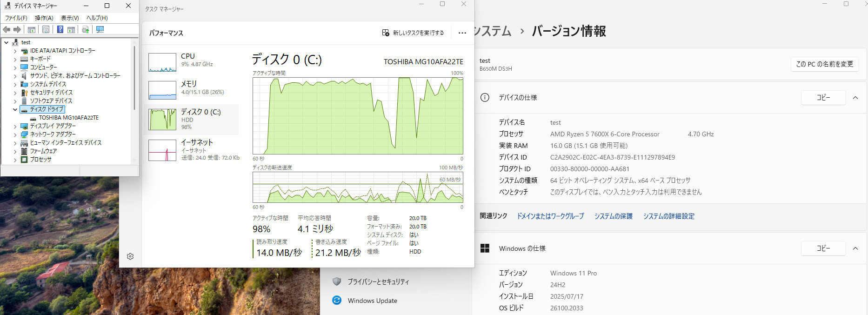Click the Windows Update sync icon

pyautogui.click(x=337, y=301)
